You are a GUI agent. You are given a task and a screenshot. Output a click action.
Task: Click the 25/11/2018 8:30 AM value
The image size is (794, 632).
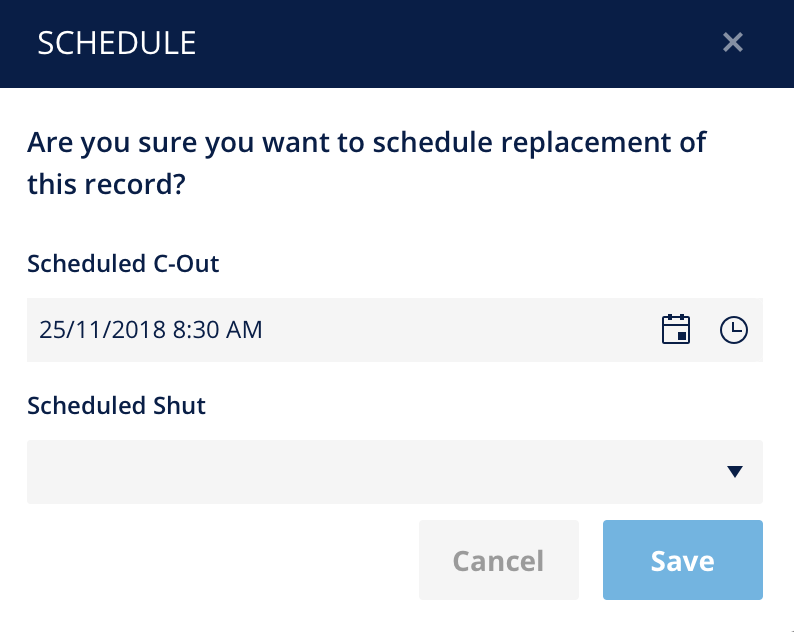pyautogui.click(x=150, y=330)
